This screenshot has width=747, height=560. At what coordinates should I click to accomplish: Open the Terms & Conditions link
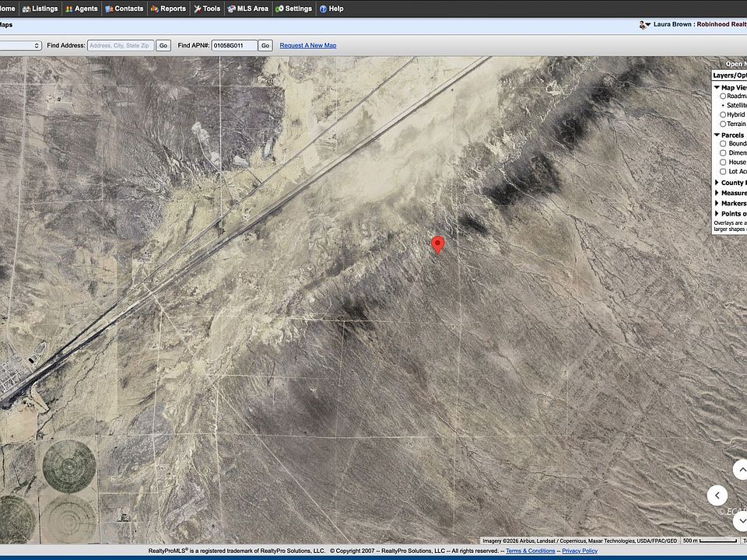click(x=530, y=551)
